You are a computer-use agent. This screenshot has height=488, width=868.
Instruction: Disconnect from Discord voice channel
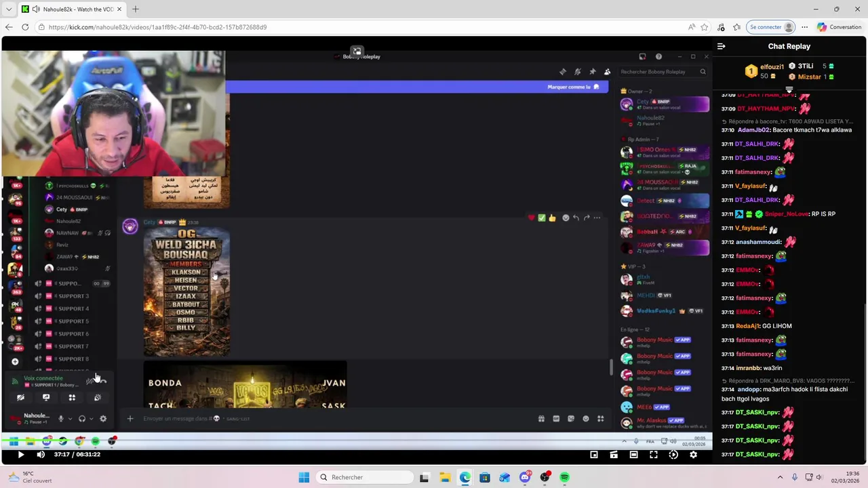pos(103,381)
